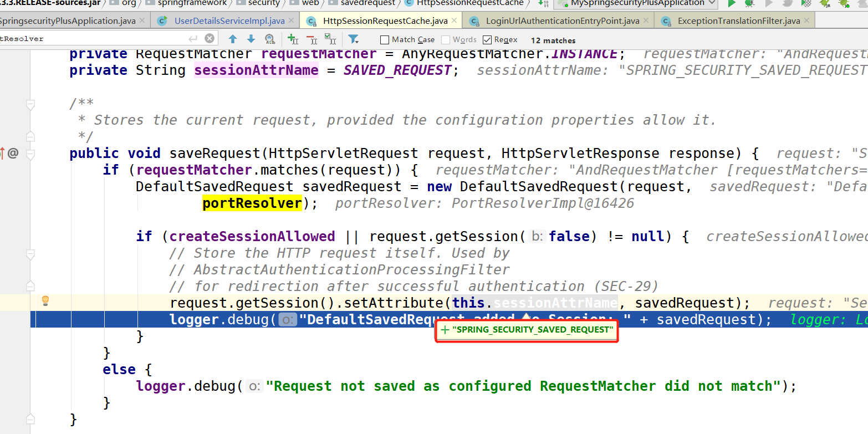Toggle the Words search option
868x434 pixels.
click(x=447, y=39)
